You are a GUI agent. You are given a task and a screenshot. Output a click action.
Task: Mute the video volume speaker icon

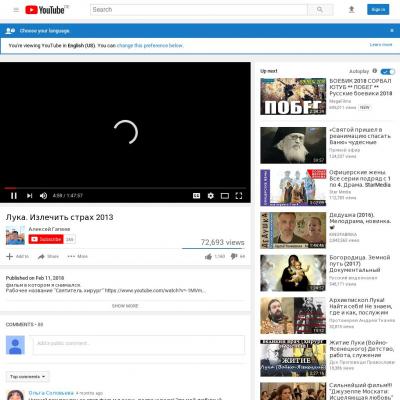(x=43, y=196)
